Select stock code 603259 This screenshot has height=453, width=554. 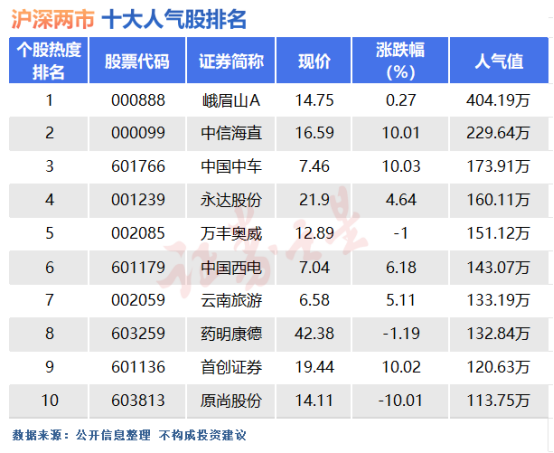pos(138,334)
